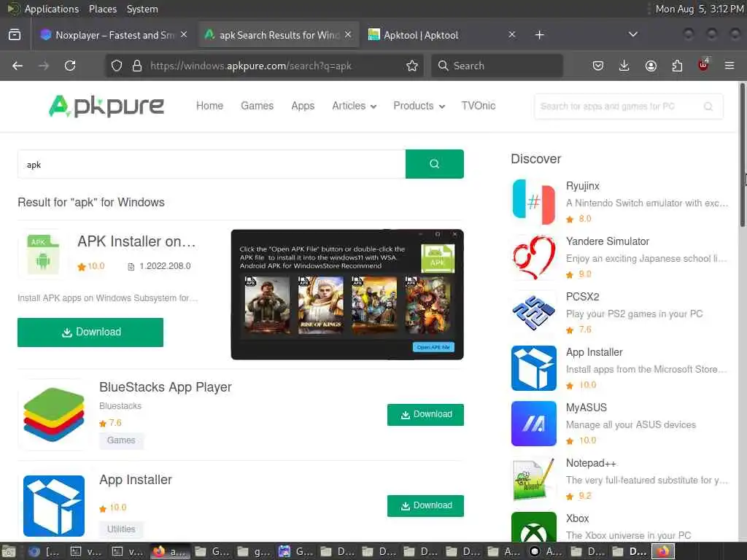Viewport: 747px width, 560px height.
Task: Open the extensions puzzle icon
Action: click(x=677, y=66)
